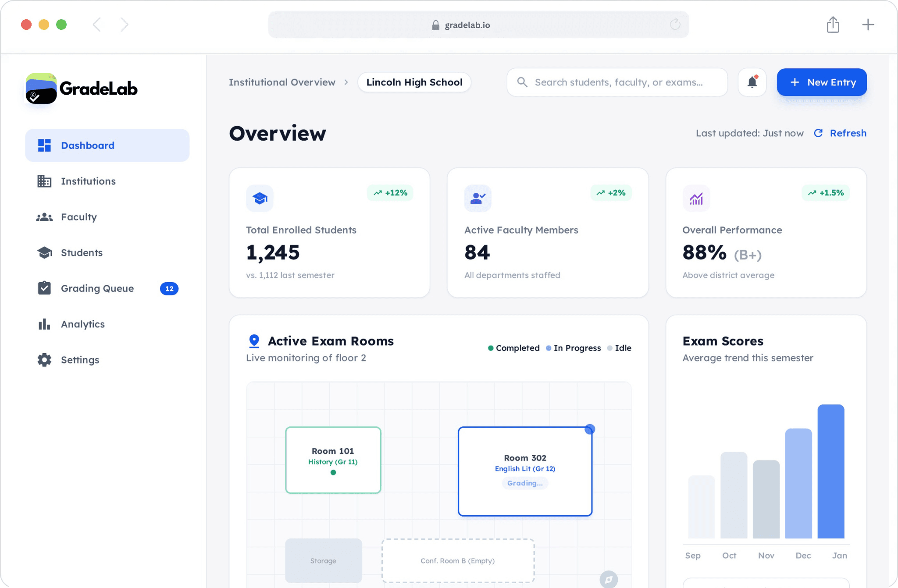Click the +1.5% trend badge
Viewport: 898px width, 588px height.
[x=826, y=193]
